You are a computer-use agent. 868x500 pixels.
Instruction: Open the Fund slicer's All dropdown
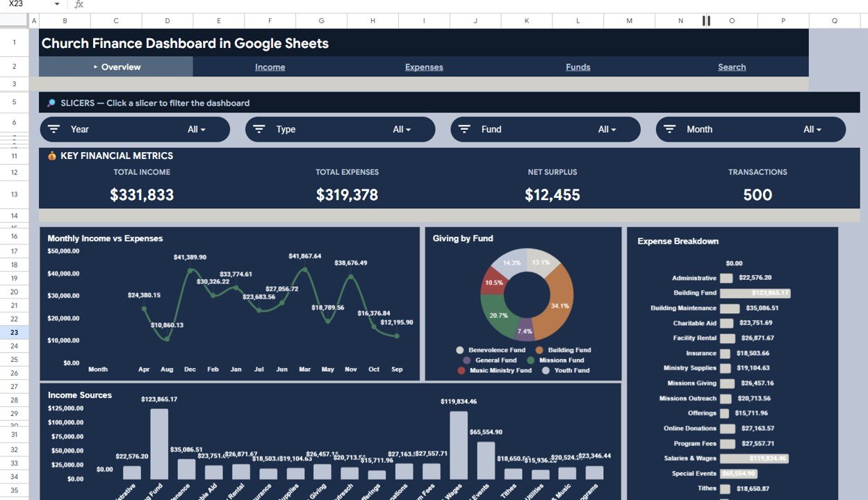(607, 129)
